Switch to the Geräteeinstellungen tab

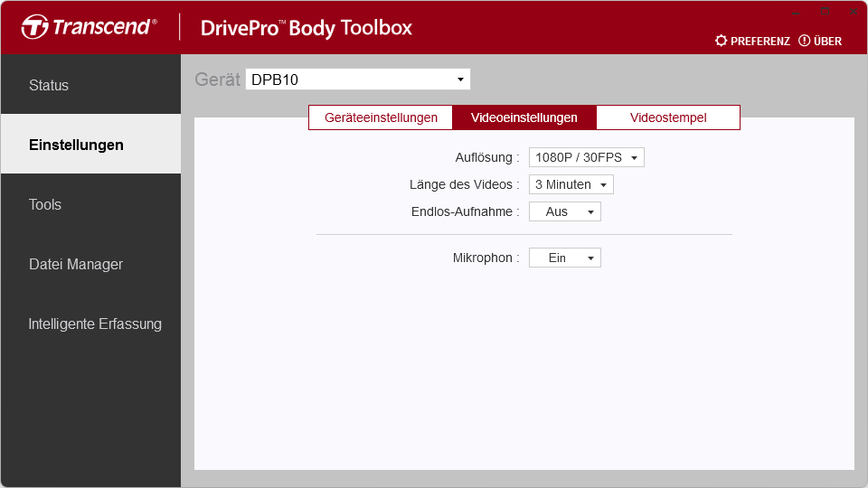tap(381, 117)
